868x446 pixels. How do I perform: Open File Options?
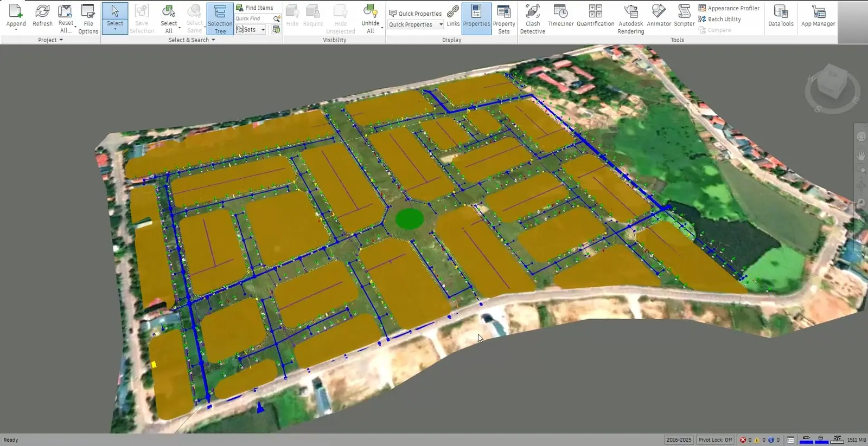point(88,18)
